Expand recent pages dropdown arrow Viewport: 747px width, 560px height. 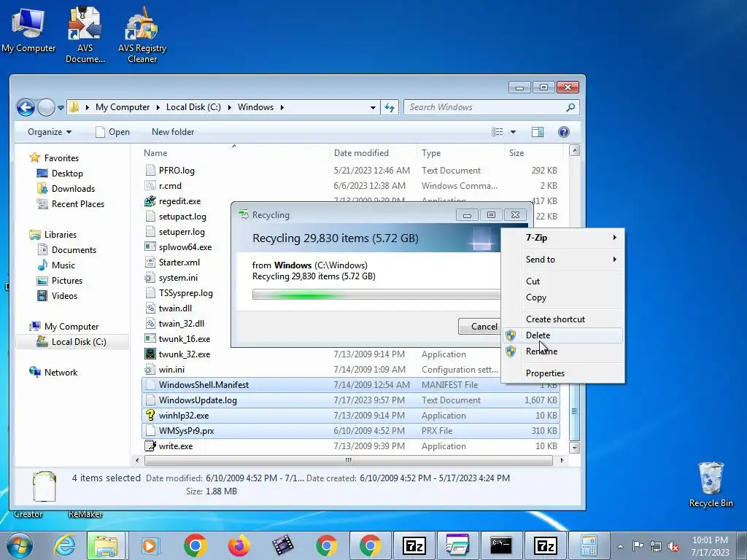61,108
